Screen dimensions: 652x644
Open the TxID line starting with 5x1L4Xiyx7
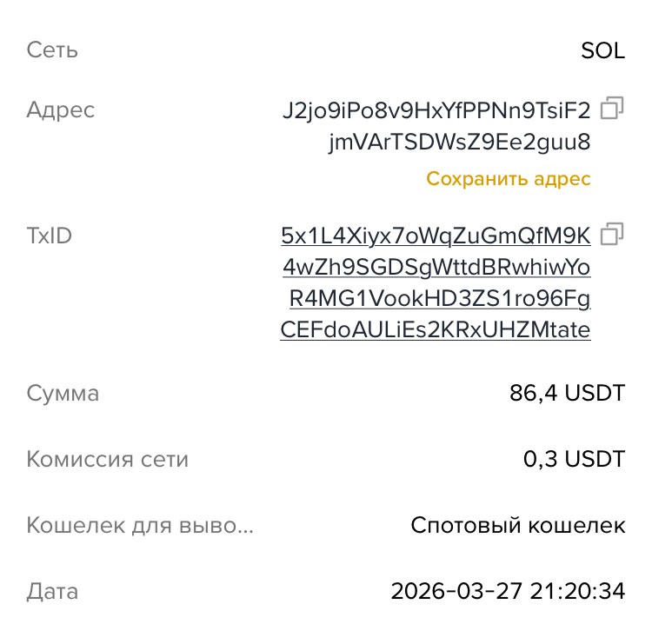click(436, 236)
